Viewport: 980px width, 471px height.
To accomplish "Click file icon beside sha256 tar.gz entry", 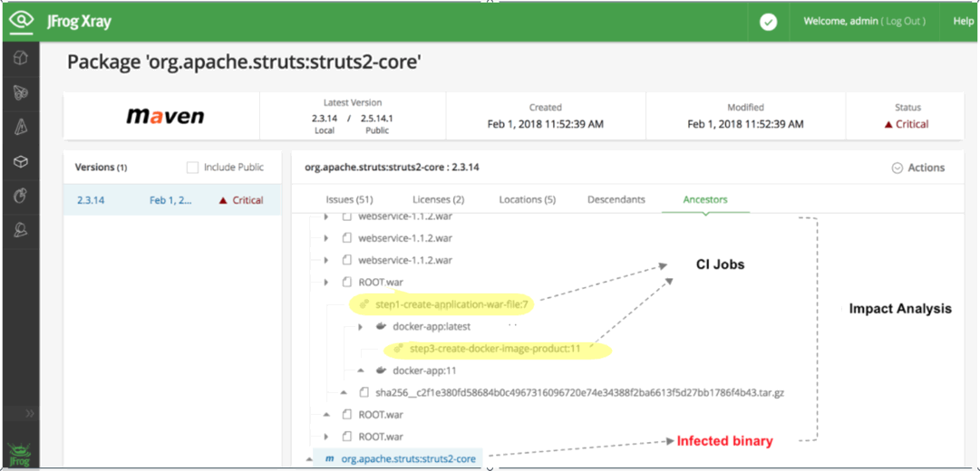I will [364, 393].
